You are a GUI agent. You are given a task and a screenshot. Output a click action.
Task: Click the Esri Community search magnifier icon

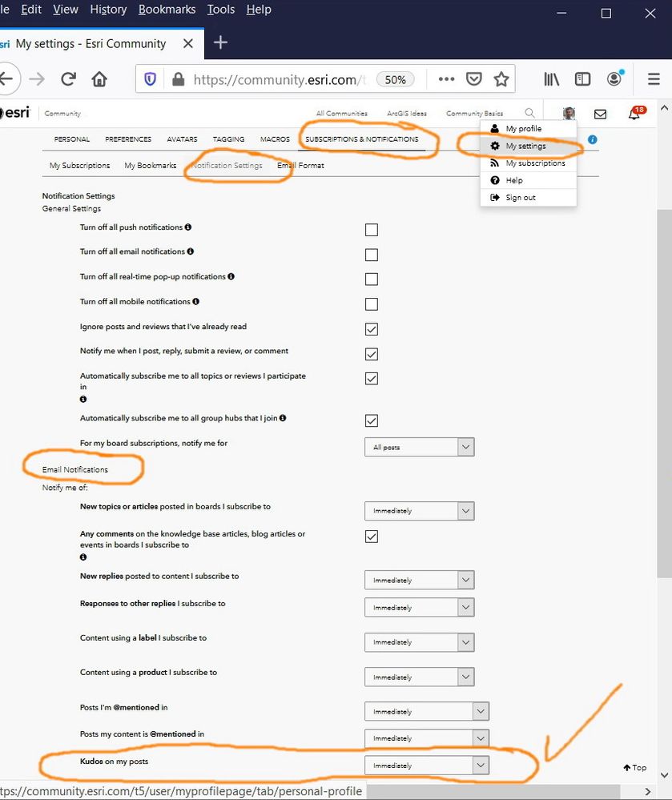click(530, 113)
